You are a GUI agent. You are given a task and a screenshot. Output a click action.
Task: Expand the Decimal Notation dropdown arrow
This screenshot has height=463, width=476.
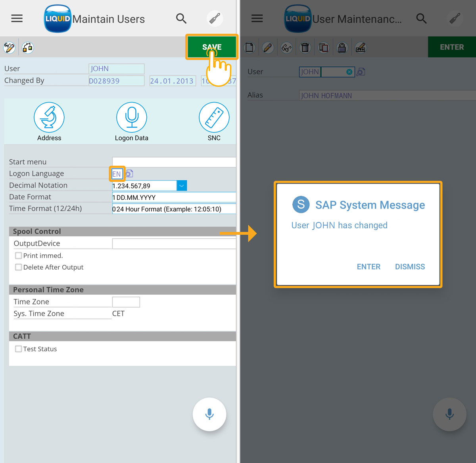click(x=182, y=185)
